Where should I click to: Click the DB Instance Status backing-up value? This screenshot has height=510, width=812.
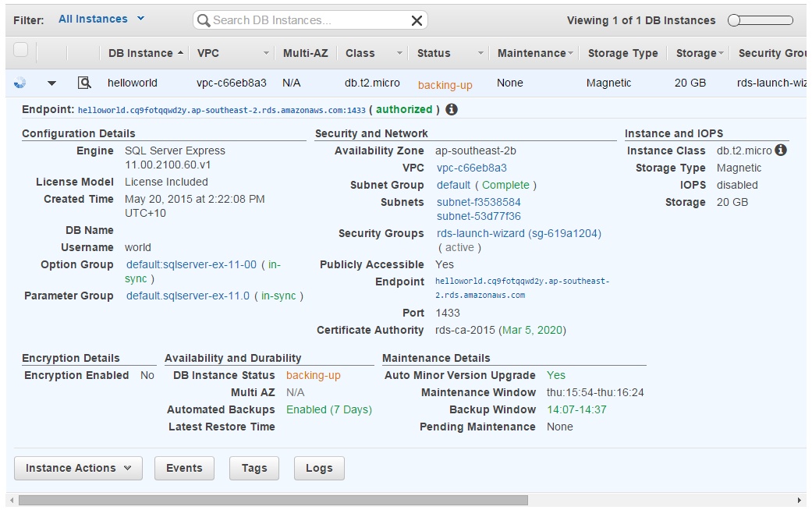point(314,375)
